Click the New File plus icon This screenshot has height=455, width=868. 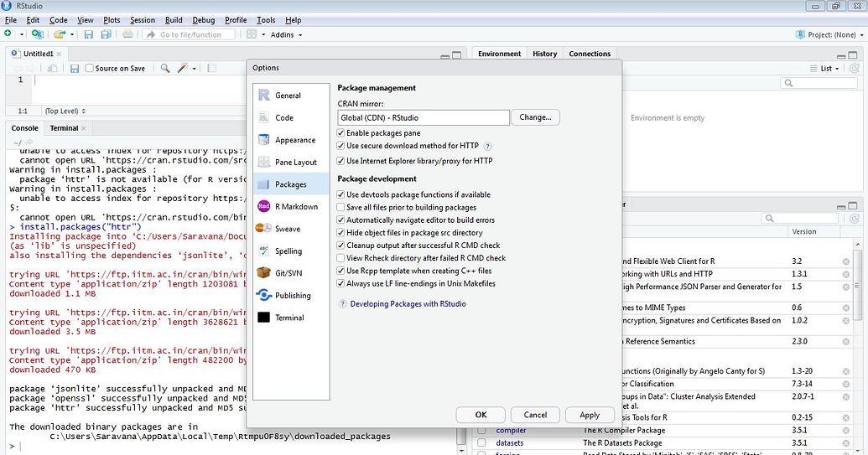coord(8,34)
